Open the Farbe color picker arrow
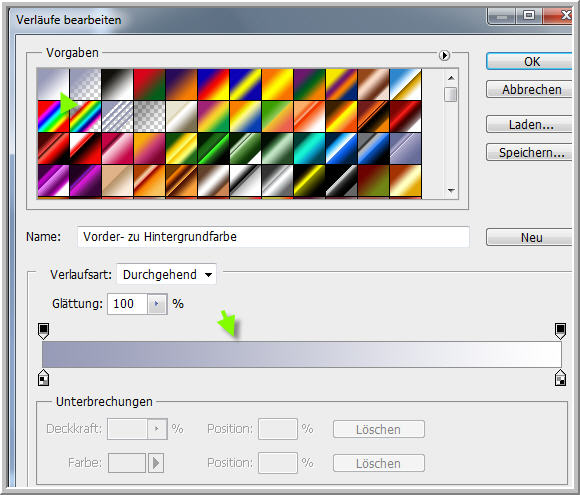The height and width of the screenshot is (495, 580). click(x=156, y=462)
